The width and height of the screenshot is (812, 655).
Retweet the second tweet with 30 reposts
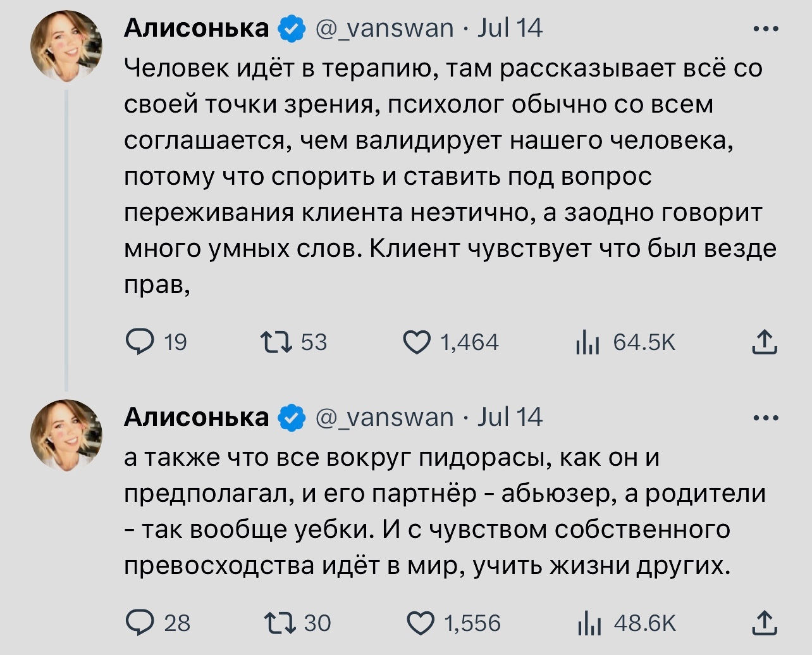[279, 623]
